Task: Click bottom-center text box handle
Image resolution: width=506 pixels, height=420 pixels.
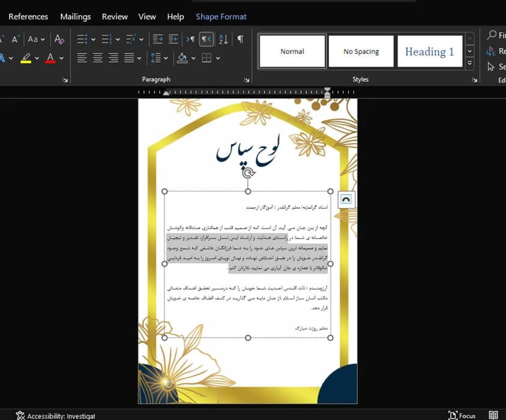Action: (x=248, y=338)
